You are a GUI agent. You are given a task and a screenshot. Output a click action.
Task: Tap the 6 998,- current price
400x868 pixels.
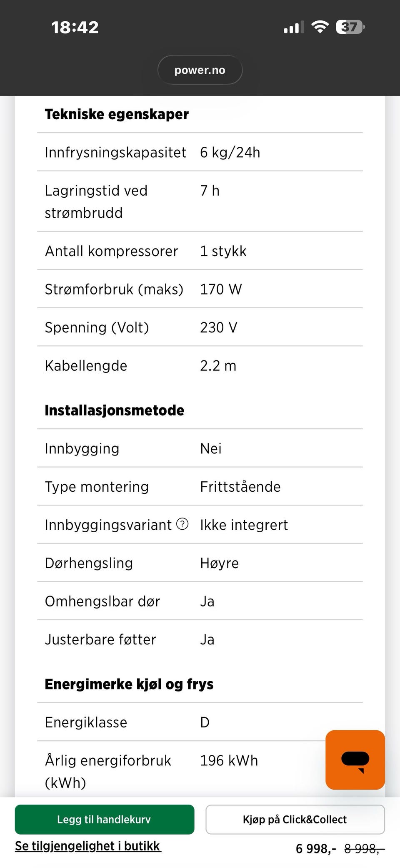click(x=316, y=848)
